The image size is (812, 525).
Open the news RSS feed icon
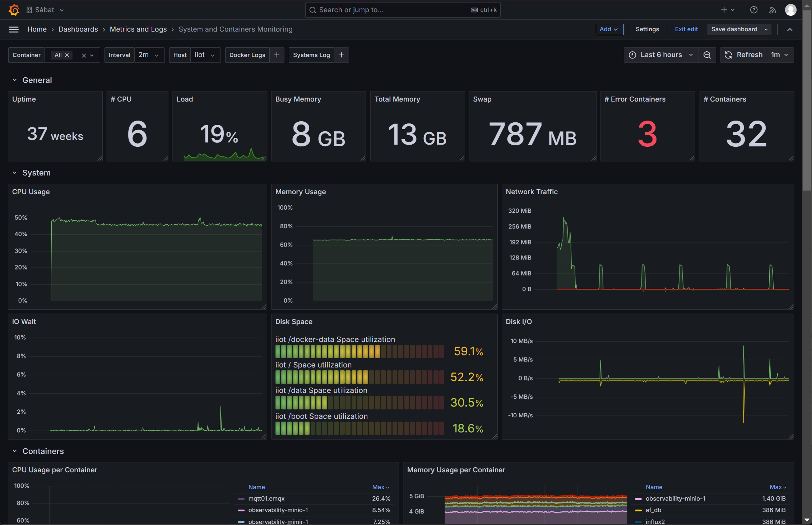772,10
